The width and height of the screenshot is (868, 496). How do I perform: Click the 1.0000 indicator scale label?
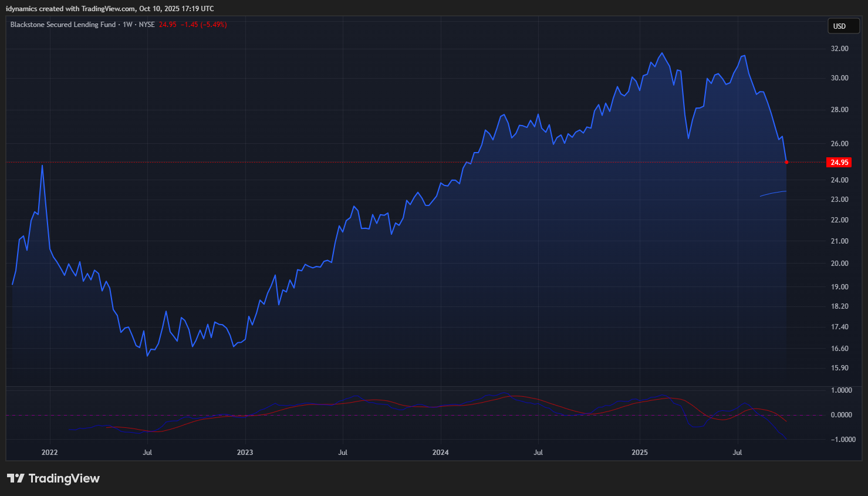(841, 390)
